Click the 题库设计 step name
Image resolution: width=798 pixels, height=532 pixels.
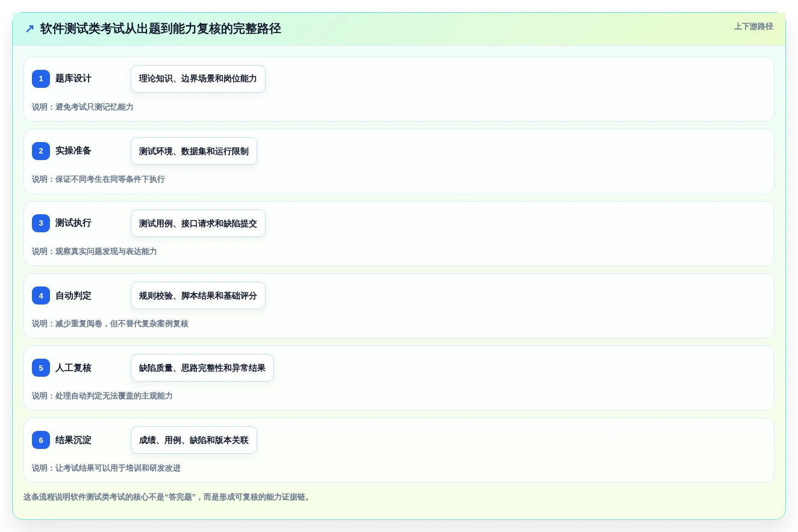[73, 79]
